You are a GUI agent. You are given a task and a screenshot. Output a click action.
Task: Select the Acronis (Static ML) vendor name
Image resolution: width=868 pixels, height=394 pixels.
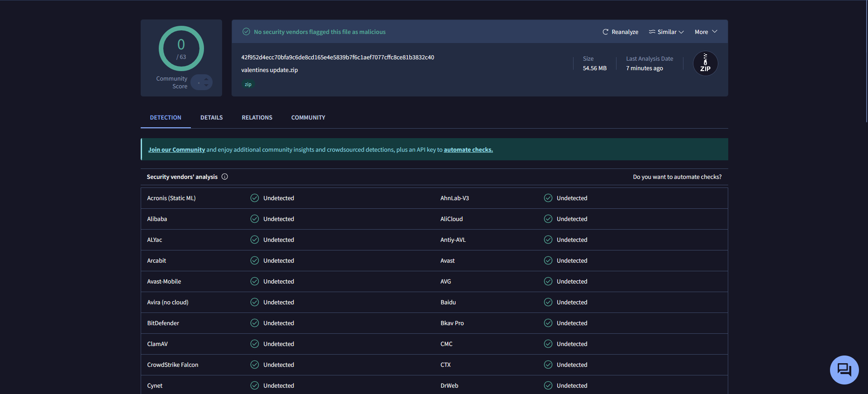point(171,198)
